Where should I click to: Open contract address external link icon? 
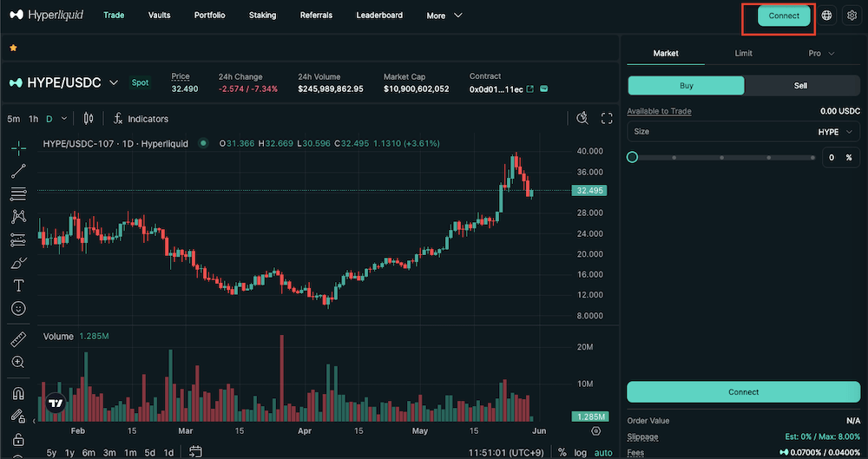(530, 89)
